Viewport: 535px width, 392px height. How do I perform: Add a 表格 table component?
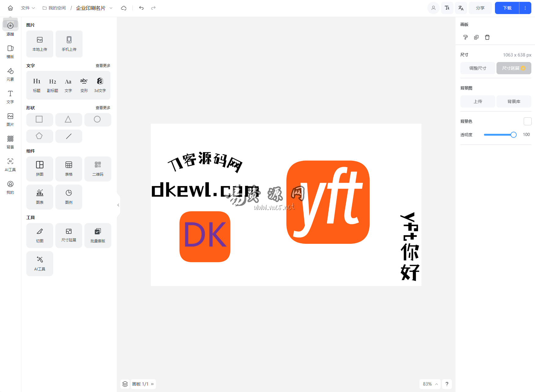pos(69,169)
